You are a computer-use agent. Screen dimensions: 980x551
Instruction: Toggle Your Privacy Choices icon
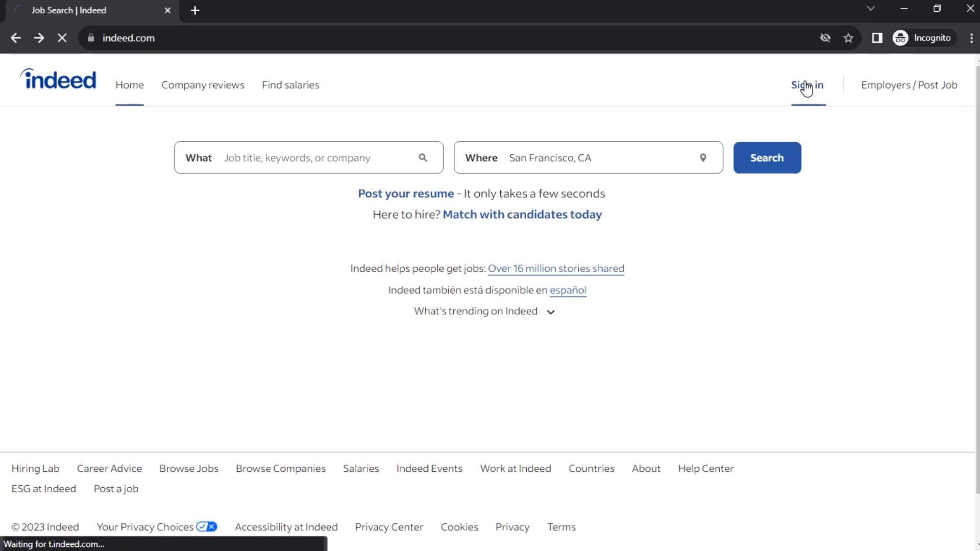coord(207,527)
